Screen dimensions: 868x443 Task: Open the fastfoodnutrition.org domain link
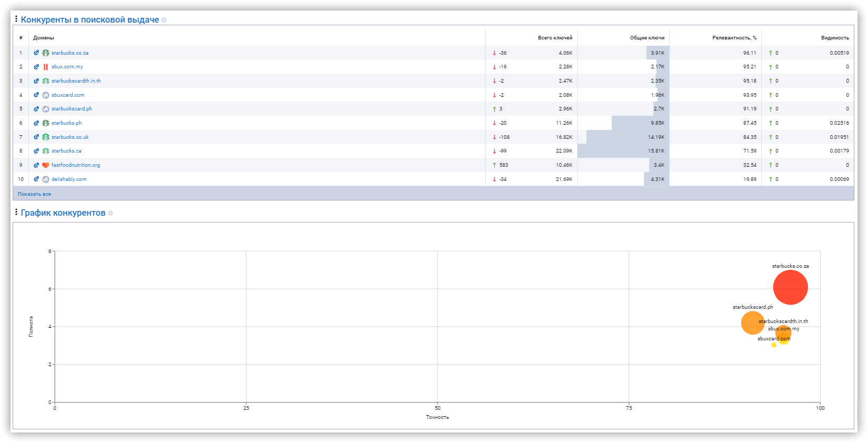pos(76,165)
